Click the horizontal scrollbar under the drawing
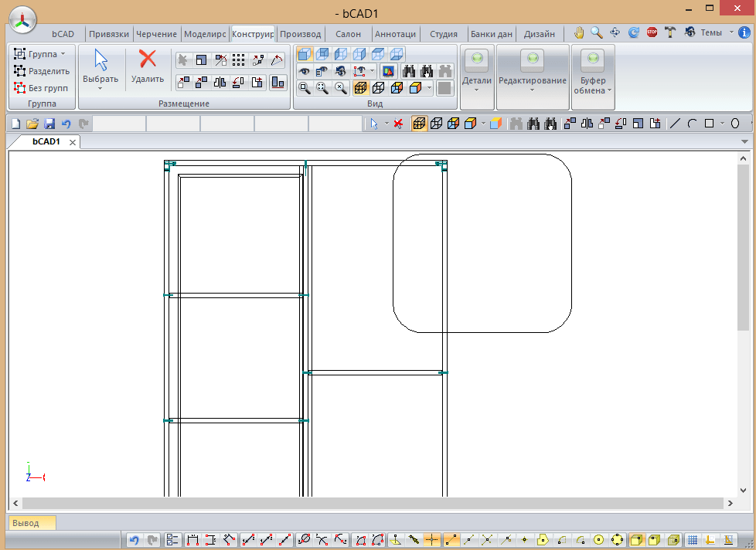 (371, 504)
